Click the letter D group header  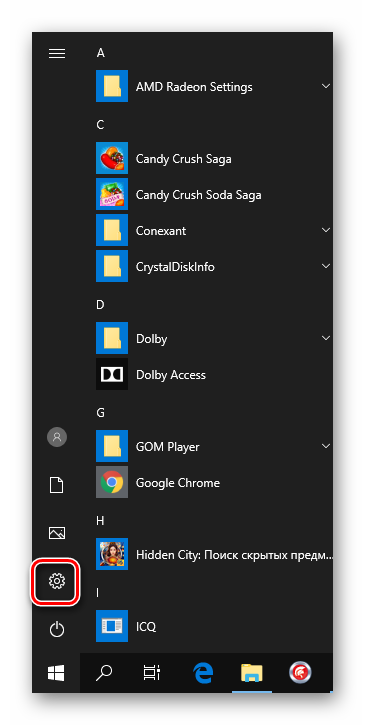(x=100, y=305)
